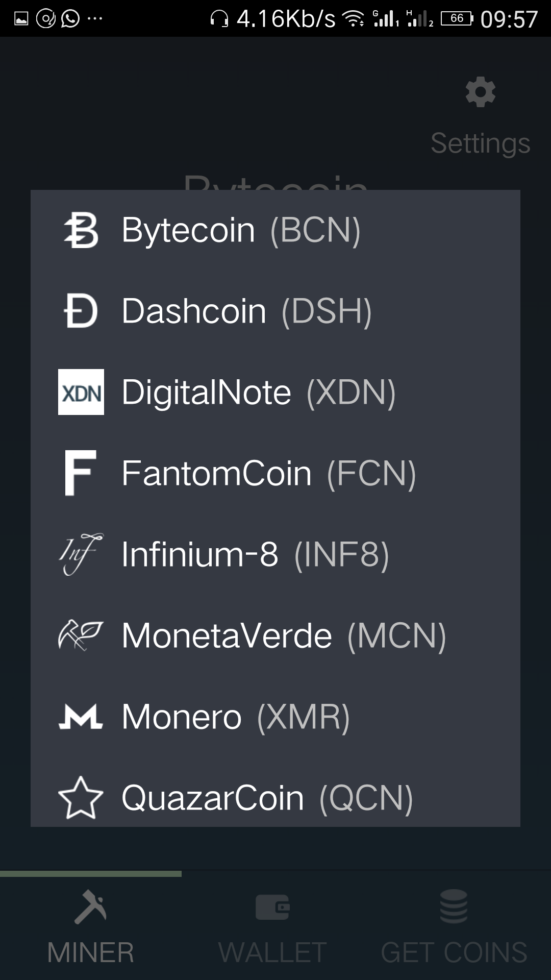The height and width of the screenshot is (980, 551).
Task: Pick Monero (XMR) from the list
Action: [236, 717]
